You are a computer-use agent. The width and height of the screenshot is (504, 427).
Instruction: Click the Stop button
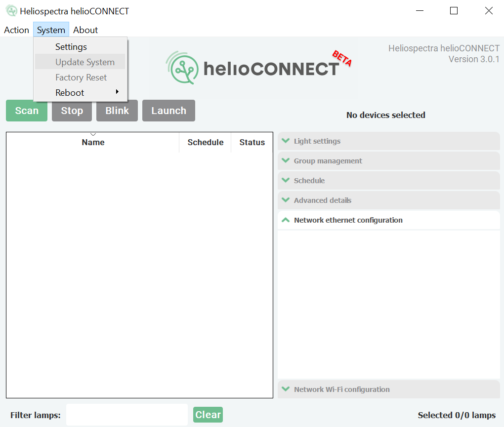(72, 111)
